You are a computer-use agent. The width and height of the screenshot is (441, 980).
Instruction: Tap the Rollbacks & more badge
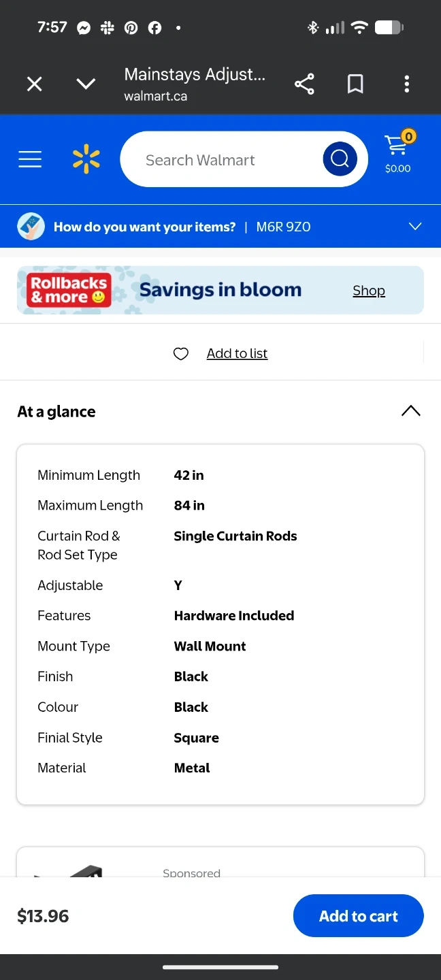tap(69, 291)
